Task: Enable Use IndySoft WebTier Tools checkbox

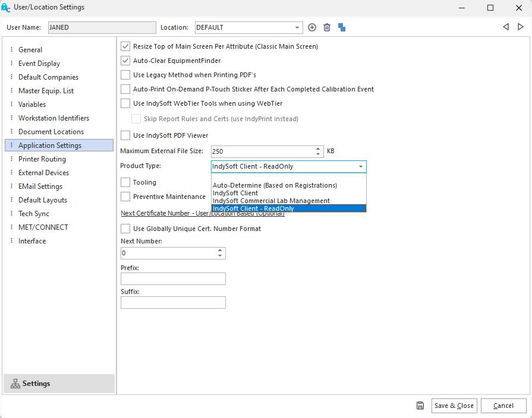Action: [x=125, y=103]
